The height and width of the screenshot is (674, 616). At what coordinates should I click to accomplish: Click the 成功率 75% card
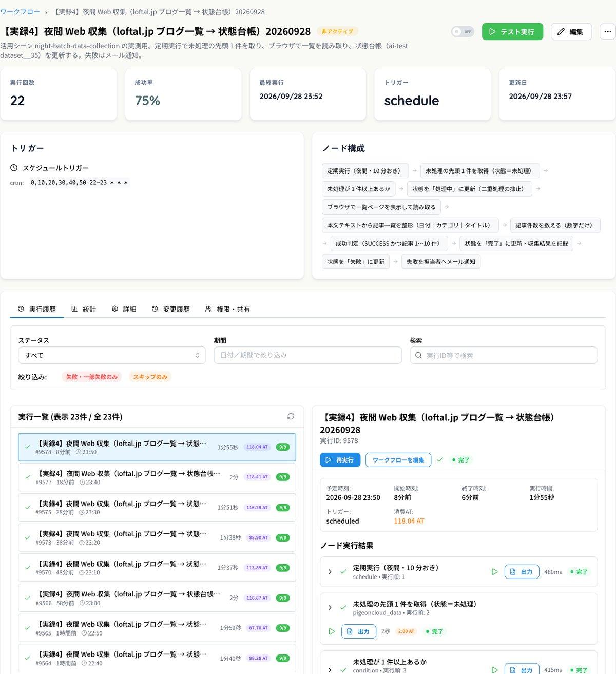(183, 94)
